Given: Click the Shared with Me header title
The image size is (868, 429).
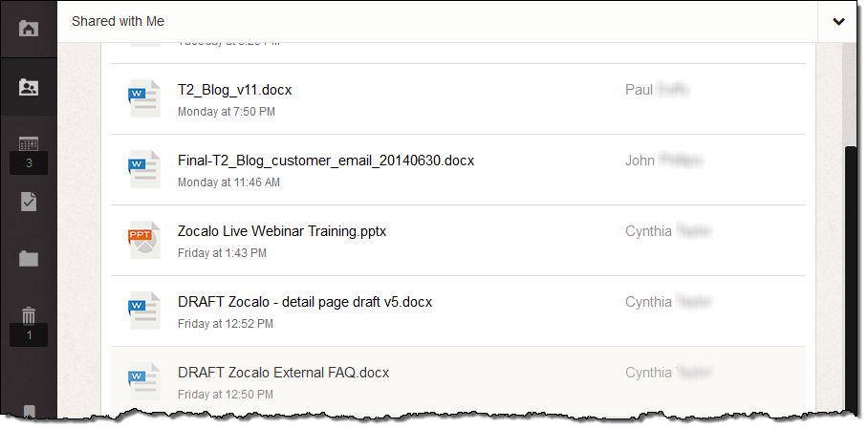Looking at the screenshot, I should point(118,21).
